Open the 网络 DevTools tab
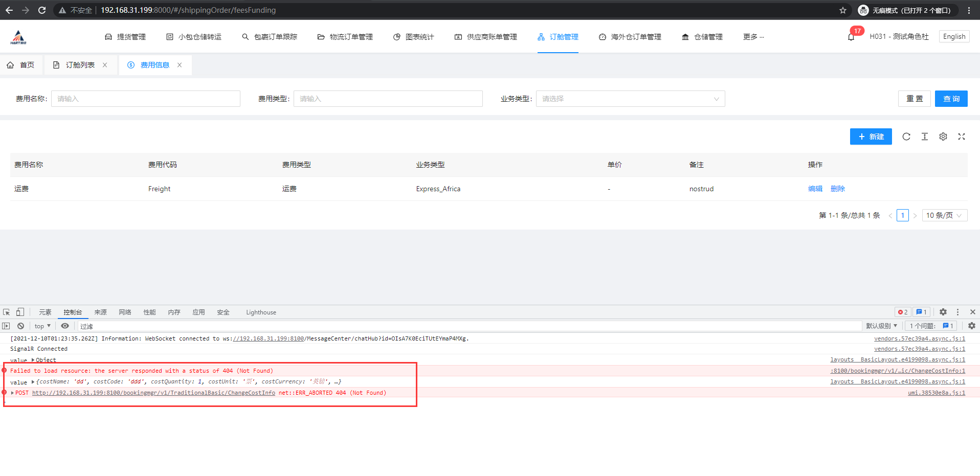 [125, 312]
